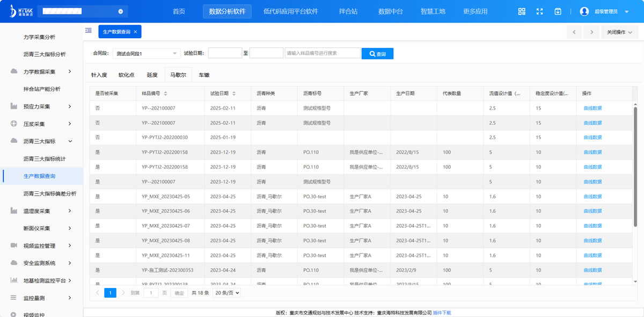The image size is (644, 317).
Task: Change page size from the 20条/页 dropdown
Action: point(226,293)
